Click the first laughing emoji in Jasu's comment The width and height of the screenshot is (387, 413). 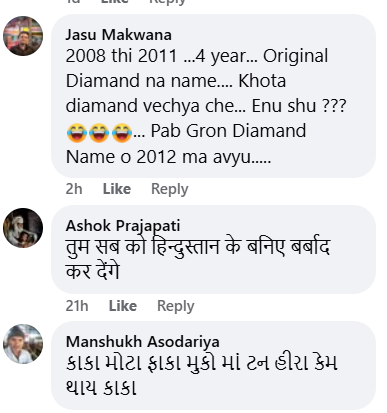coord(77,132)
